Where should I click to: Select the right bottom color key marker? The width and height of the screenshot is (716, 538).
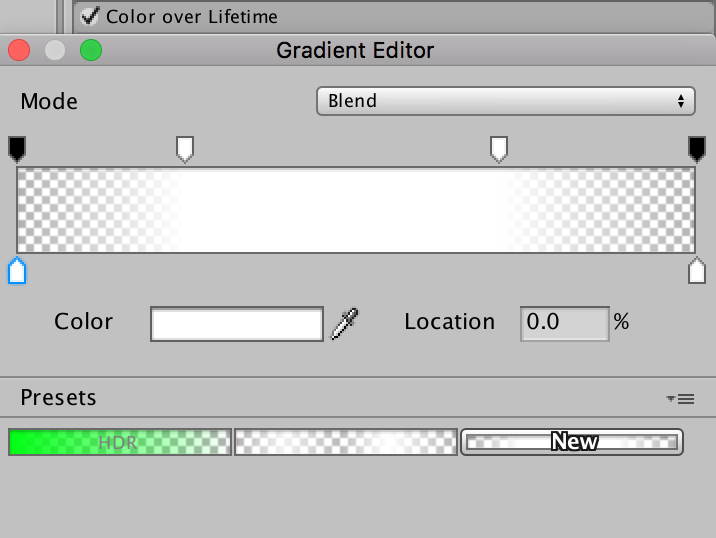pyautogui.click(x=697, y=270)
